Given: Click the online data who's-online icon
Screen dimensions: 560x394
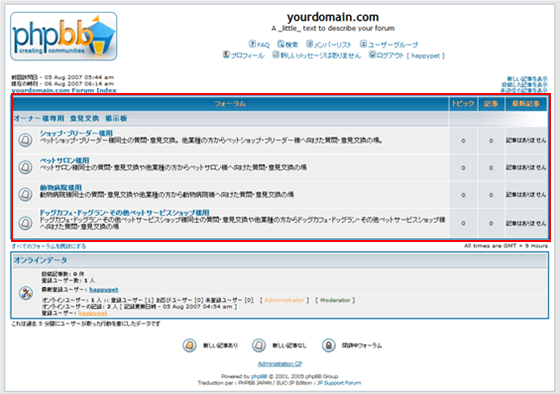Looking at the screenshot, I should tap(26, 293).
